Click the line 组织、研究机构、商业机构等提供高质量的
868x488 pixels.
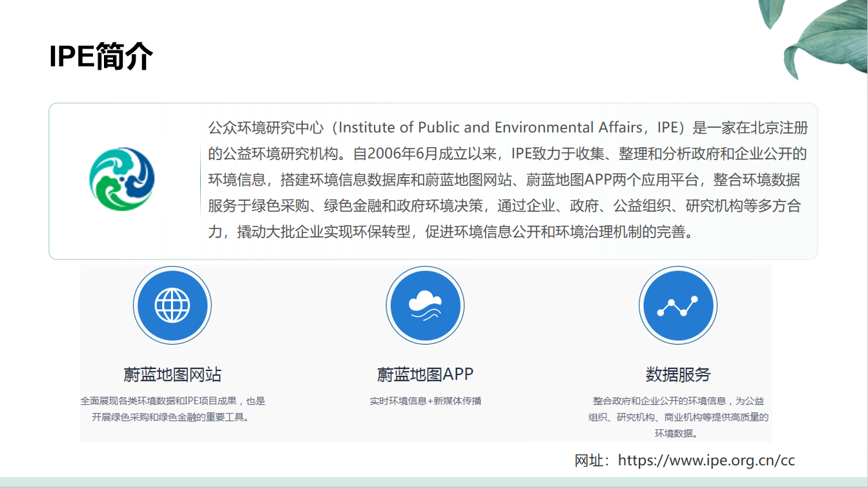(678, 417)
